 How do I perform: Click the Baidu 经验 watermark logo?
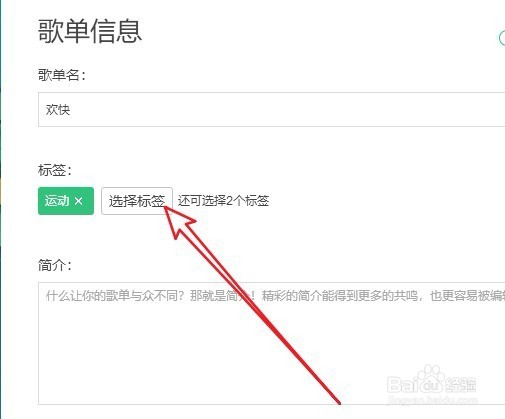click(432, 383)
